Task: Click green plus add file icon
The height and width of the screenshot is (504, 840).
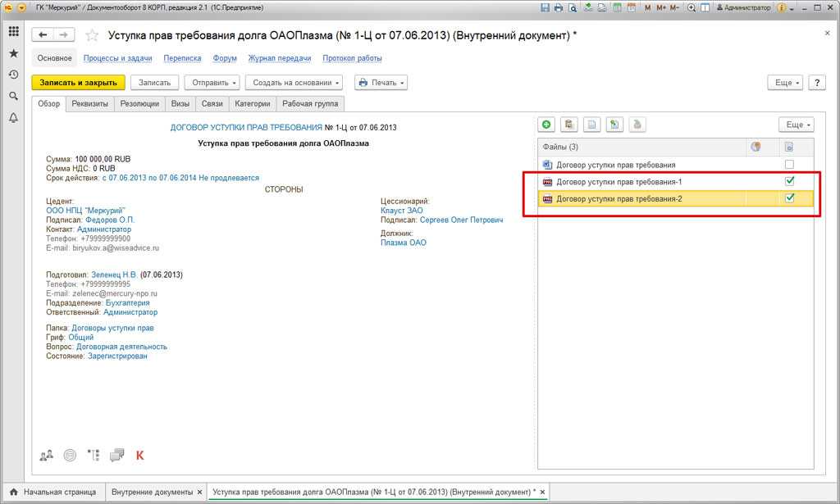Action: tap(546, 125)
